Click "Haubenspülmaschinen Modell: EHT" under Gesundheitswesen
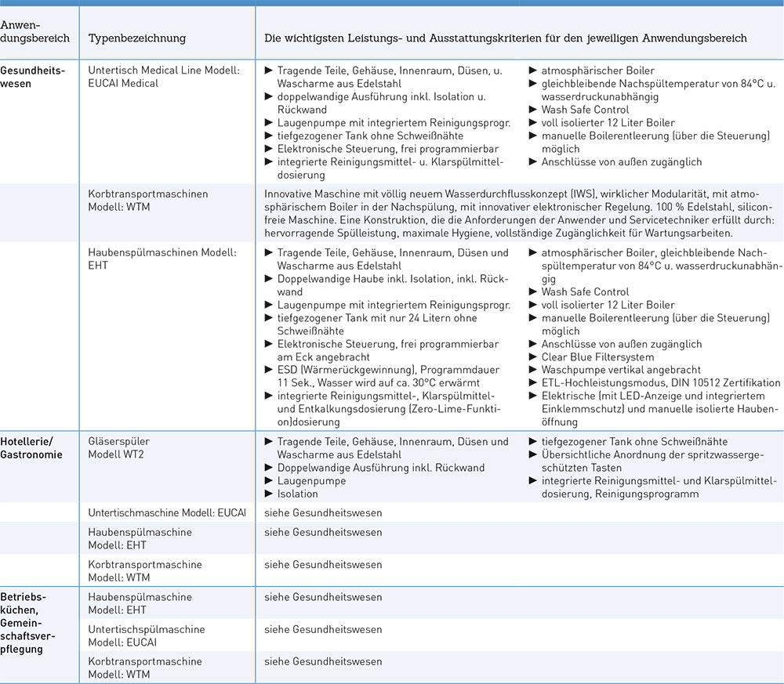This screenshot has width=784, height=684. click(162, 259)
